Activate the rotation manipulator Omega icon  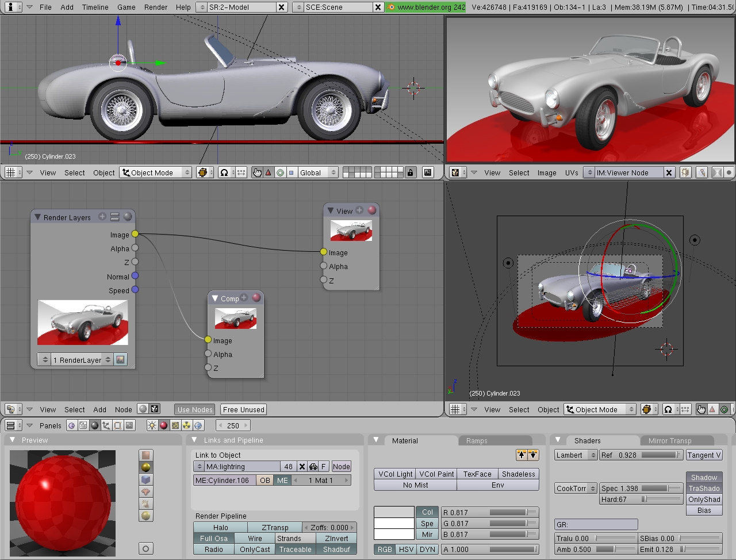224,172
